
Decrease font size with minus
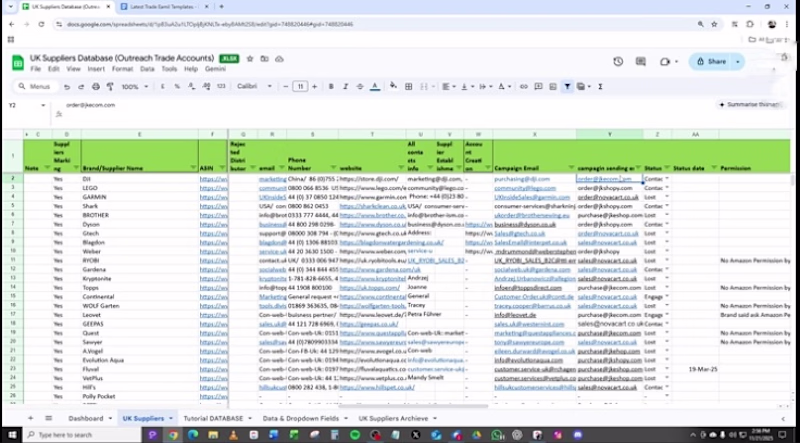286,87
